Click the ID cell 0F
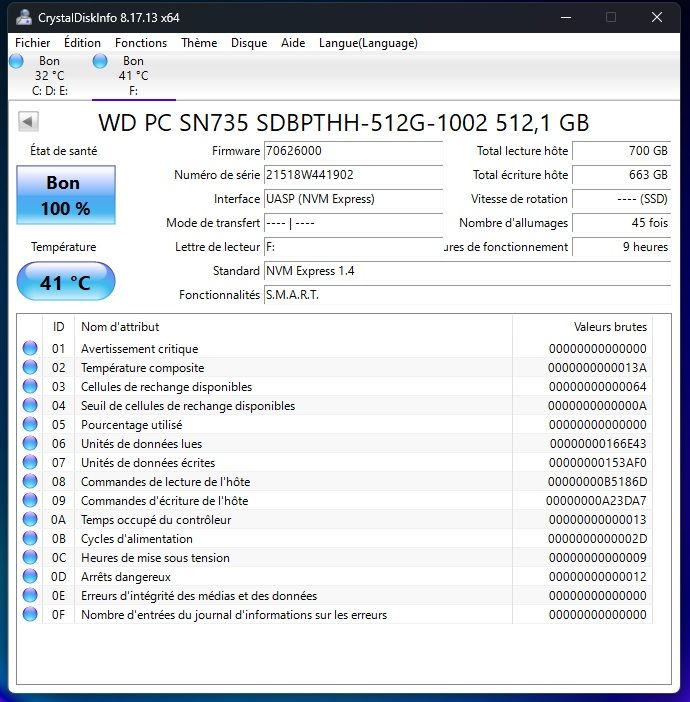This screenshot has height=702, width=690. (58, 615)
